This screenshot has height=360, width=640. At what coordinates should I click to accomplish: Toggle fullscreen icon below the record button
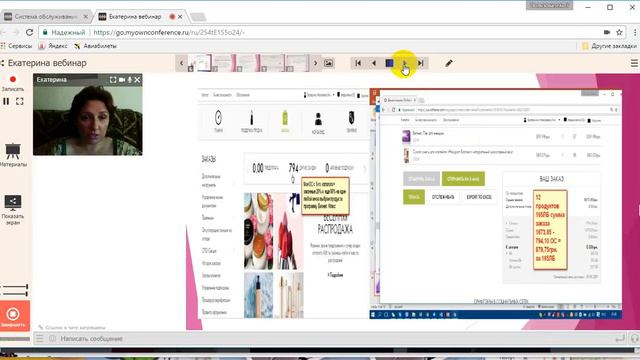click(x=20, y=101)
